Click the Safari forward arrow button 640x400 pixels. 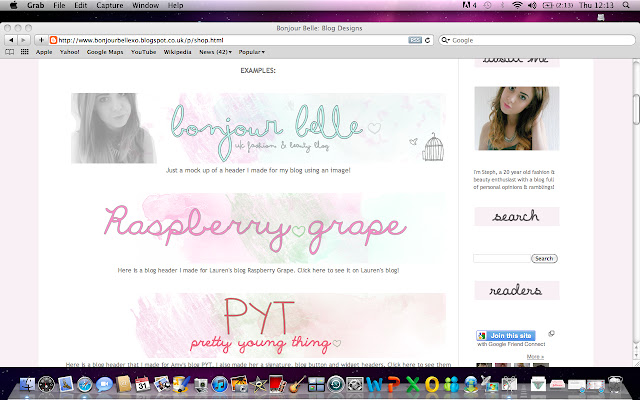click(x=24, y=40)
